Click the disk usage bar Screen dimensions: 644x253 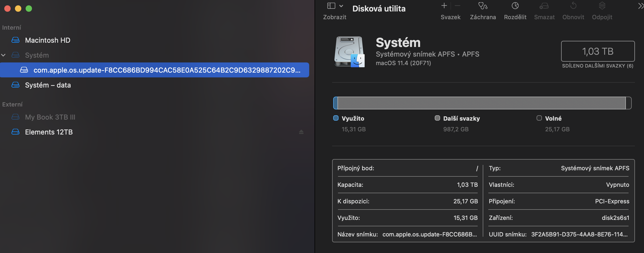coord(482,103)
